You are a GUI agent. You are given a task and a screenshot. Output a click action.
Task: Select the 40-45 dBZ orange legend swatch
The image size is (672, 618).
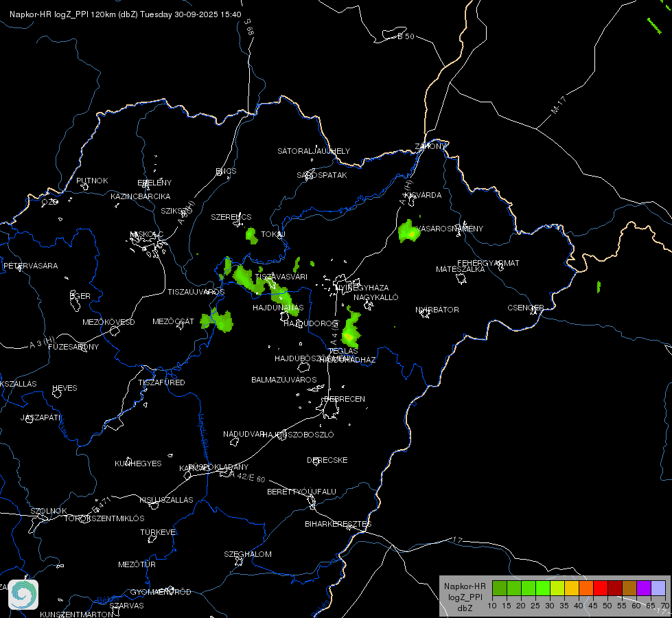tap(586, 588)
